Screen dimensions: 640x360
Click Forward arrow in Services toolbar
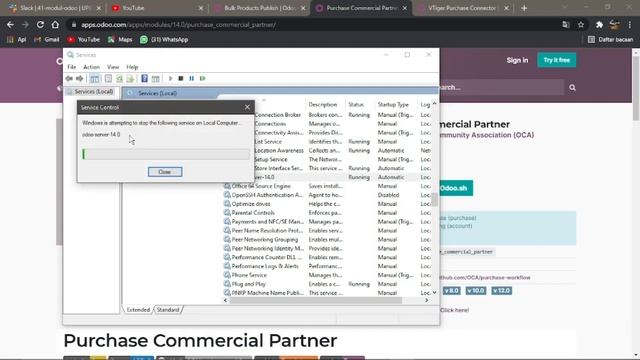[x=80, y=78]
